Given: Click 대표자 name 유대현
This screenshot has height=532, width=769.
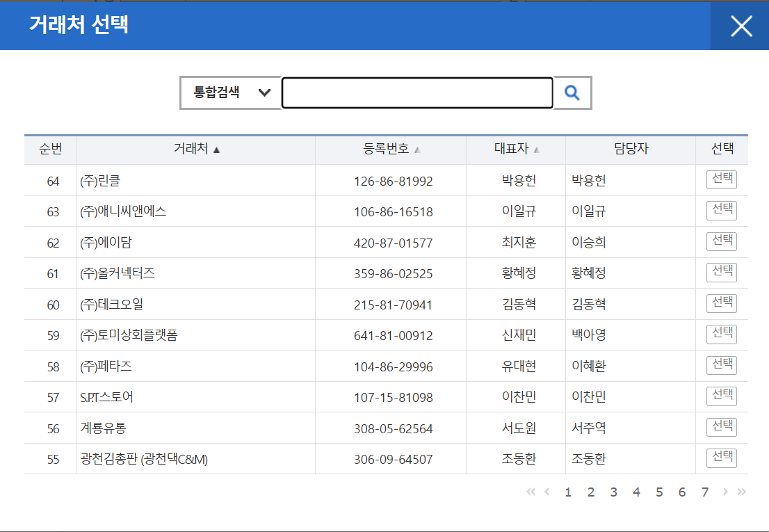Looking at the screenshot, I should tap(519, 366).
